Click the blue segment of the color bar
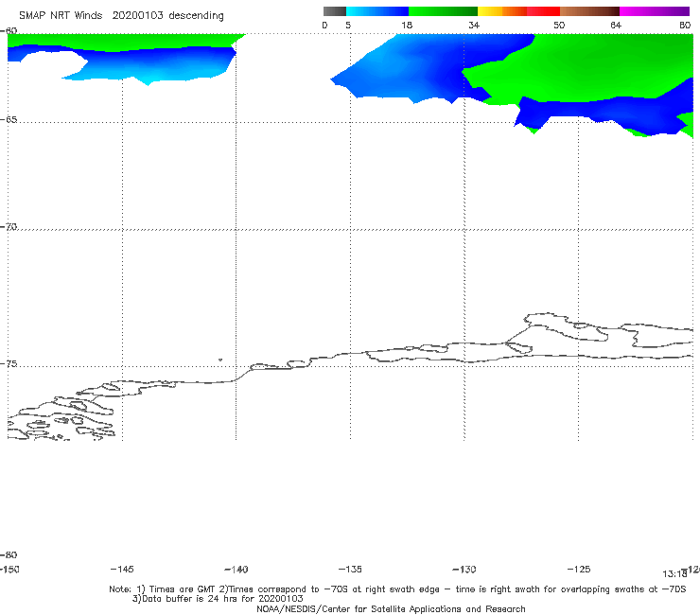 (x=377, y=11)
